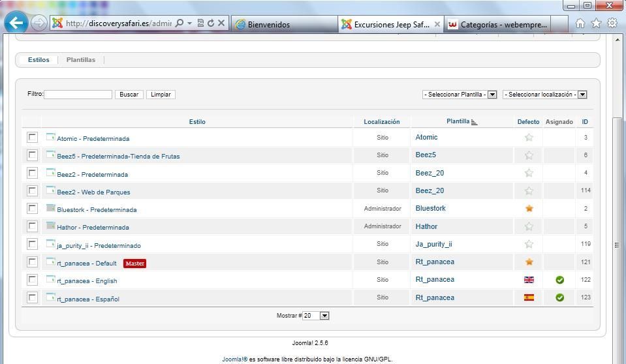Screen dimensions: 626x364
Task: Click the browser address bar URL
Action: pos(119,23)
